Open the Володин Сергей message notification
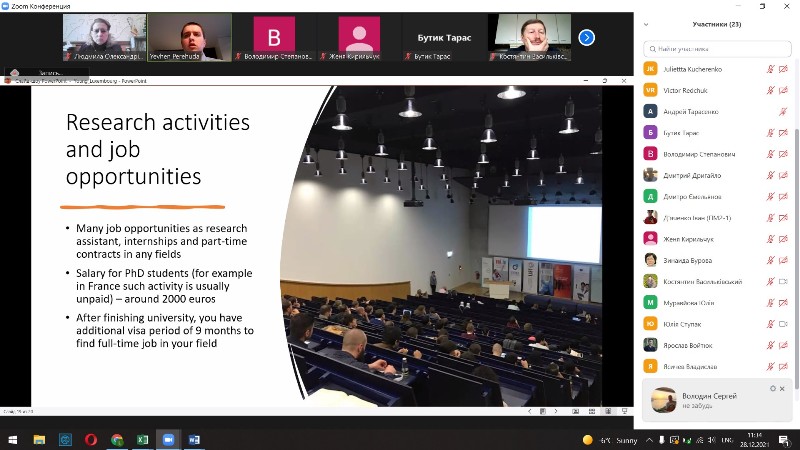 [x=716, y=400]
